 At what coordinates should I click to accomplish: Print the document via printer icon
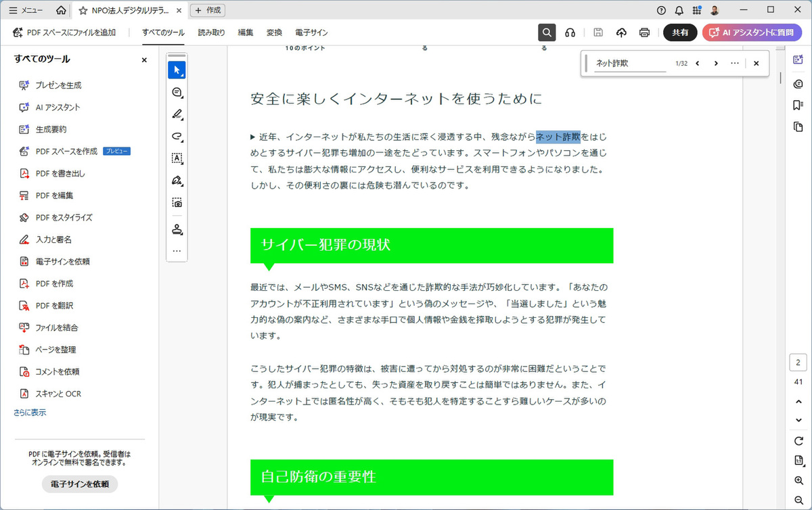[645, 32]
